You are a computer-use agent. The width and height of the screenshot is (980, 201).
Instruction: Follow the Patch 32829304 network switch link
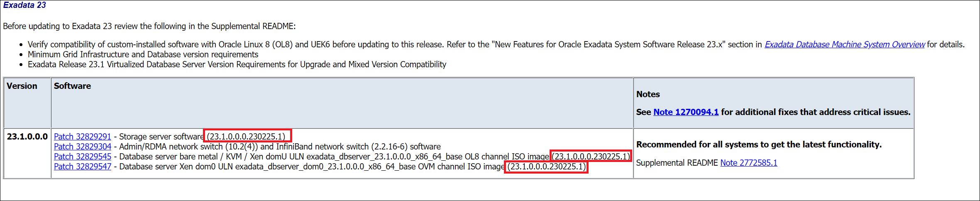[83, 147]
